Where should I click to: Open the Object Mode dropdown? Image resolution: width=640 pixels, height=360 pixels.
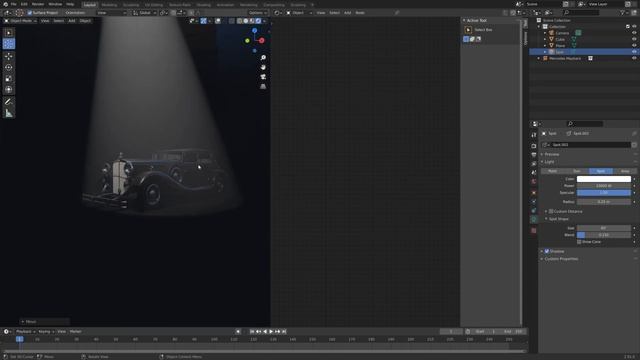[20, 21]
